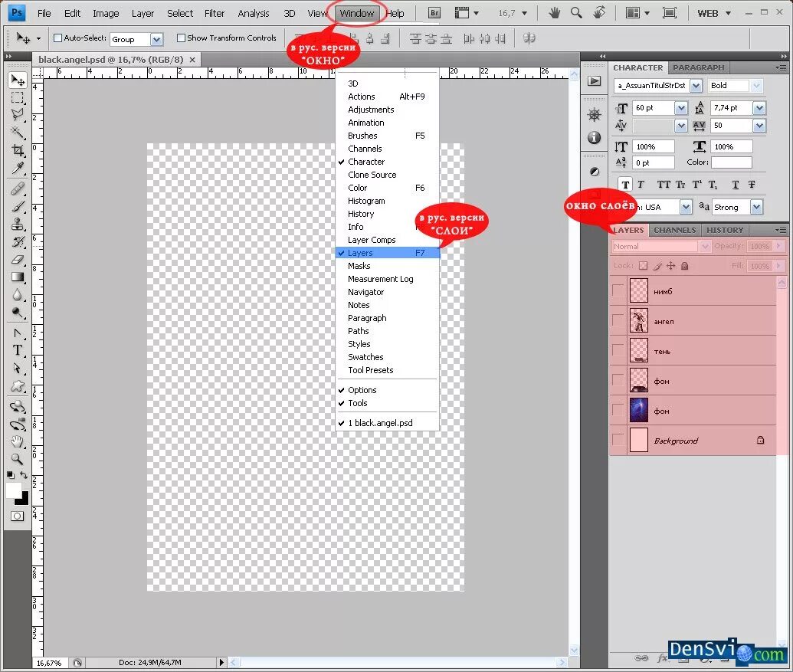Open the font size 60 pt dropdown
Viewport: 793px width, 672px height.
[x=680, y=108]
